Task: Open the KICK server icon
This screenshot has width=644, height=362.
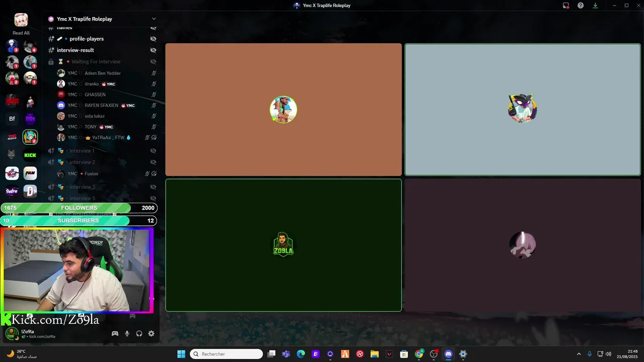Action: (x=30, y=155)
